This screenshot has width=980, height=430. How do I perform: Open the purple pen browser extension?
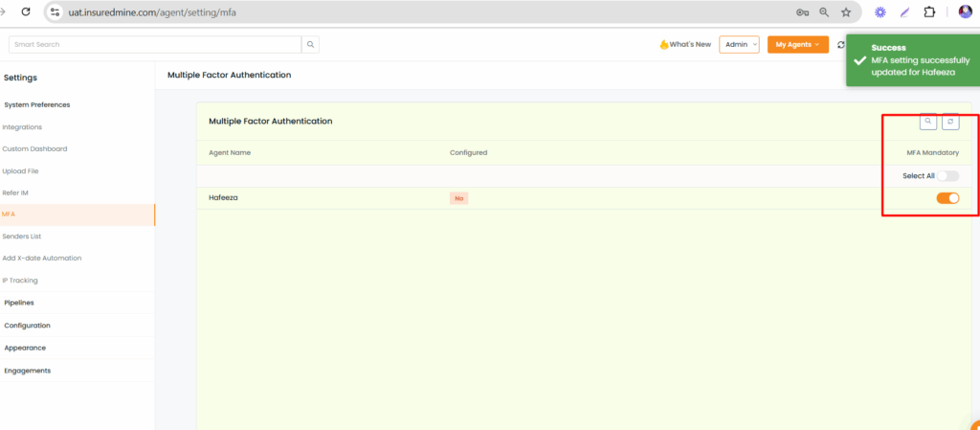coord(904,11)
